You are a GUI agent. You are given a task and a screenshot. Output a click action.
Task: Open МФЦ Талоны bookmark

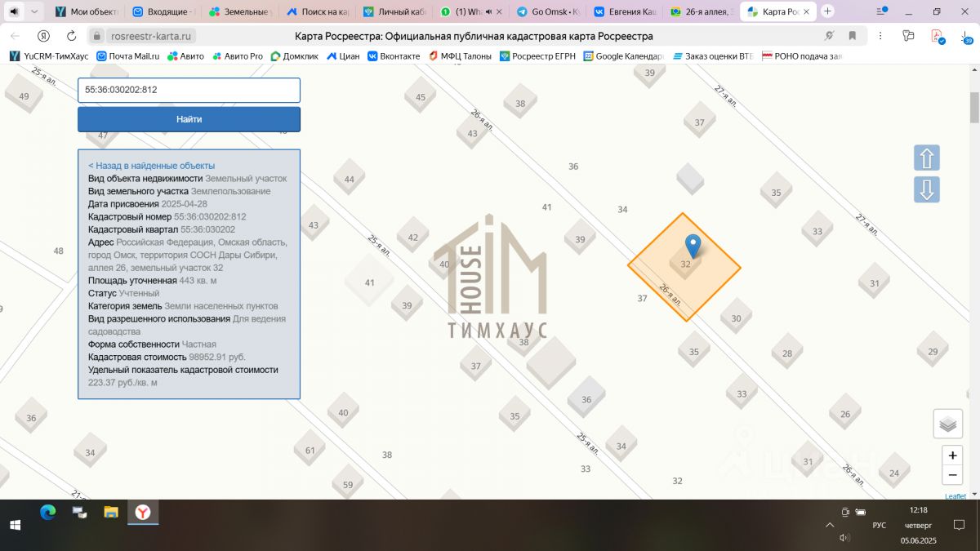460,56
